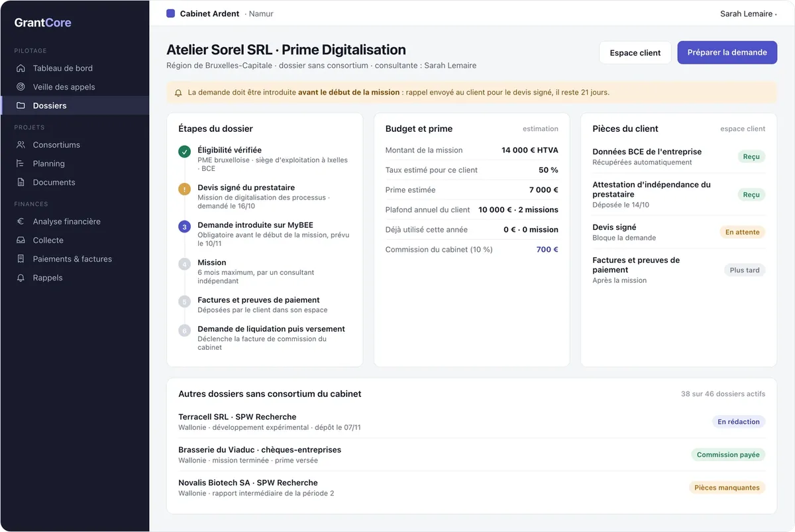Click the Planning gantt icon

(21, 164)
